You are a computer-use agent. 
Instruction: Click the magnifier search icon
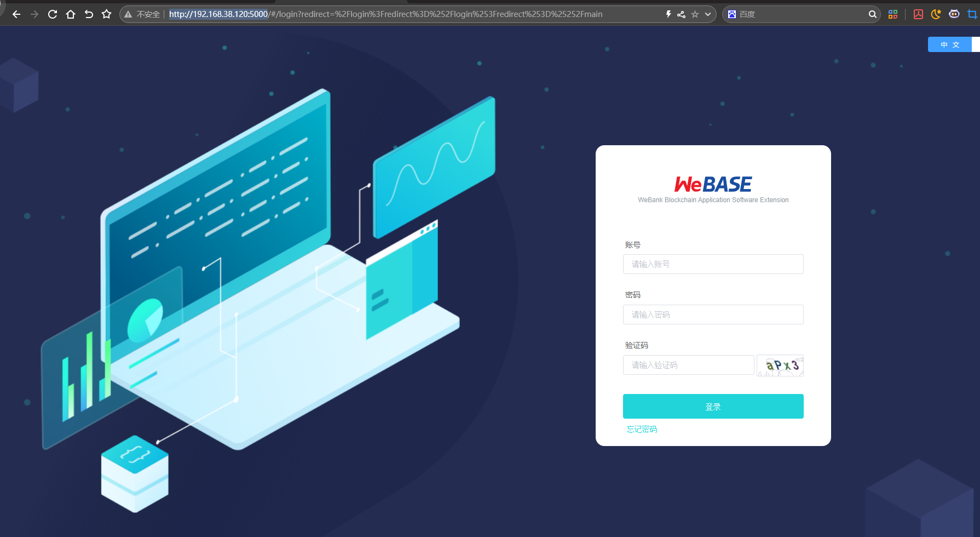873,14
